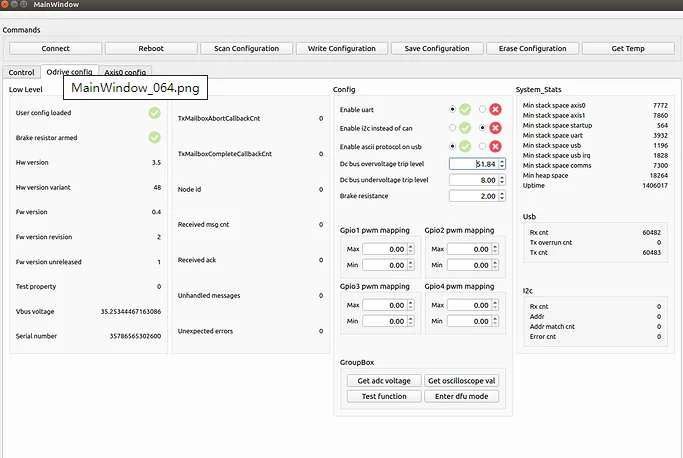
Task: Click the Gpio1 Max spinner arrows
Action: [411, 249]
